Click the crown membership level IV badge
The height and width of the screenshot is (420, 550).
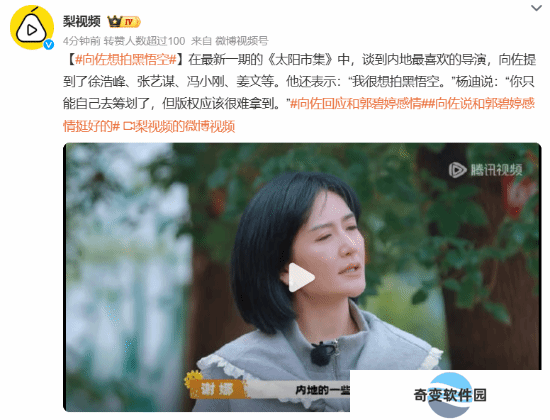[x=124, y=22]
